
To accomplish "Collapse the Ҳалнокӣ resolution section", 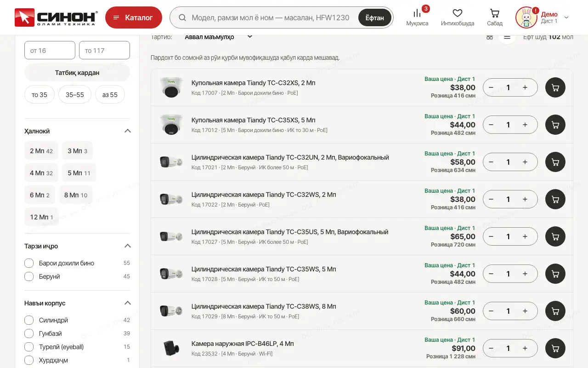I will pyautogui.click(x=128, y=131).
